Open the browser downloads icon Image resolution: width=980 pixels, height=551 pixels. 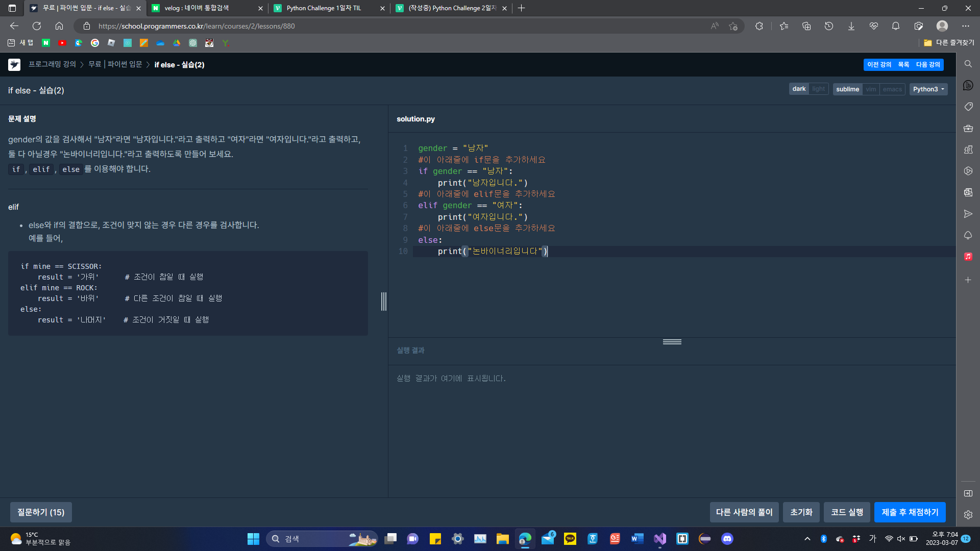[851, 26]
